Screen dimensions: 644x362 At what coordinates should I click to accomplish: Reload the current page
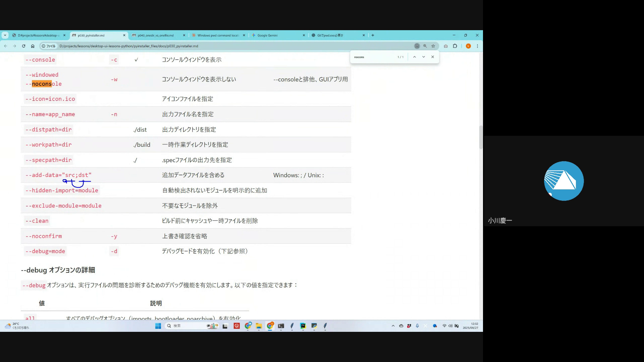pos(23,46)
